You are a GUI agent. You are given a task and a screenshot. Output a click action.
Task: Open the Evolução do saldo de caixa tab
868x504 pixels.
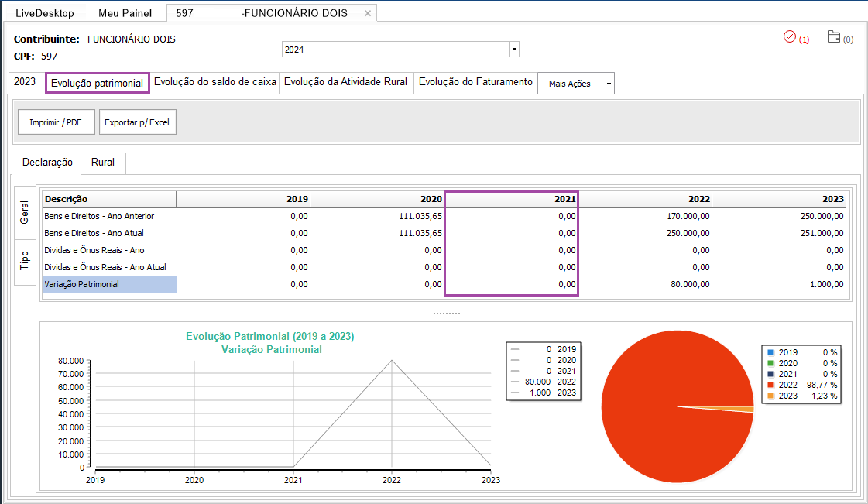tap(214, 82)
